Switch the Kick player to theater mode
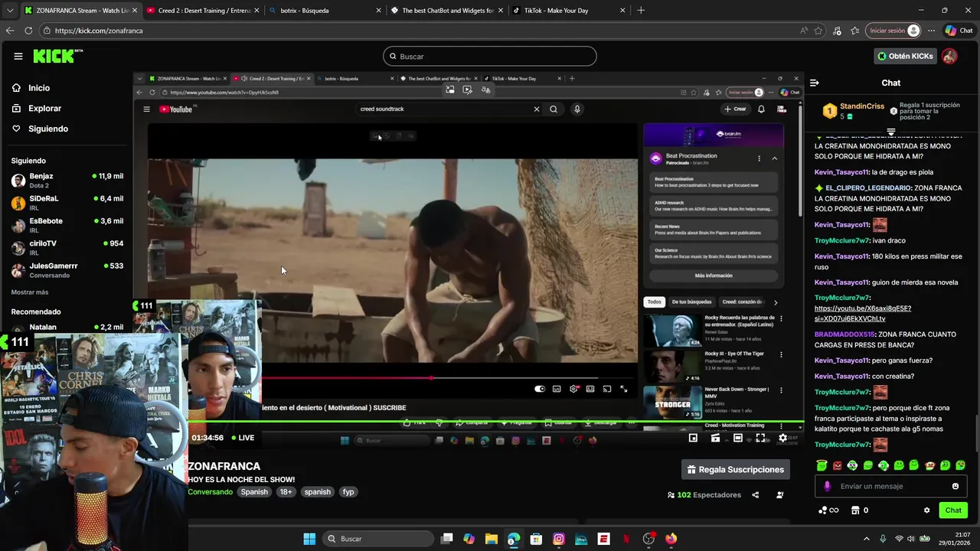 point(737,438)
